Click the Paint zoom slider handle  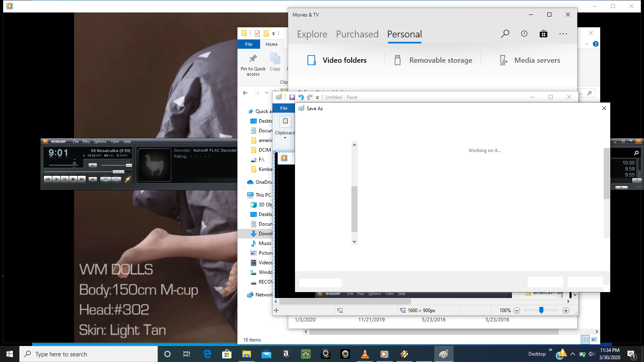541,310
